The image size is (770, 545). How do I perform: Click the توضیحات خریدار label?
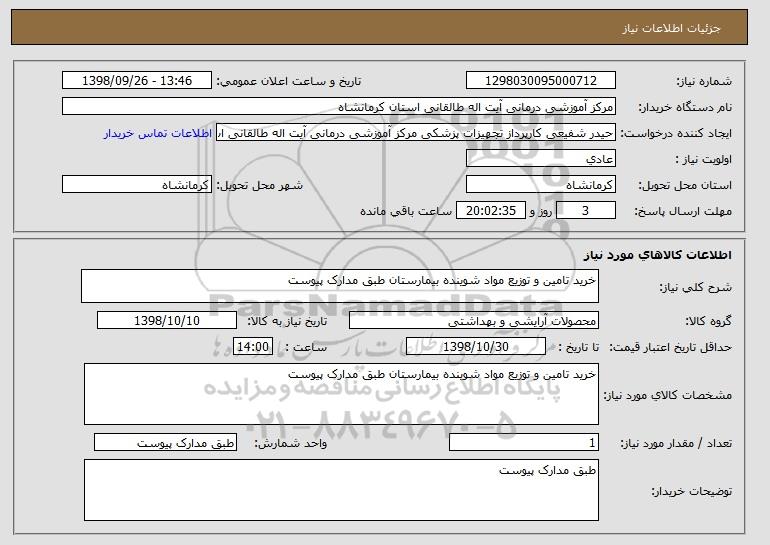pos(691,491)
